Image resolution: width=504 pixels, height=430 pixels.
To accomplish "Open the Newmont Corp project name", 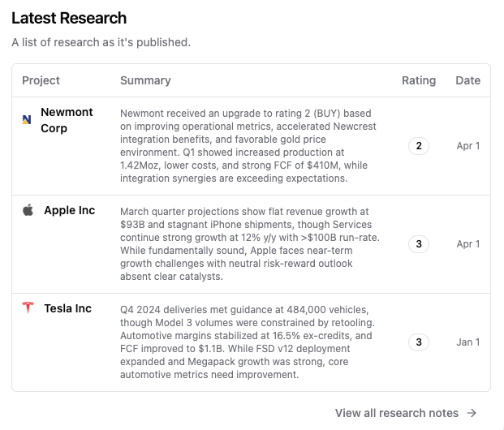I will point(67,120).
